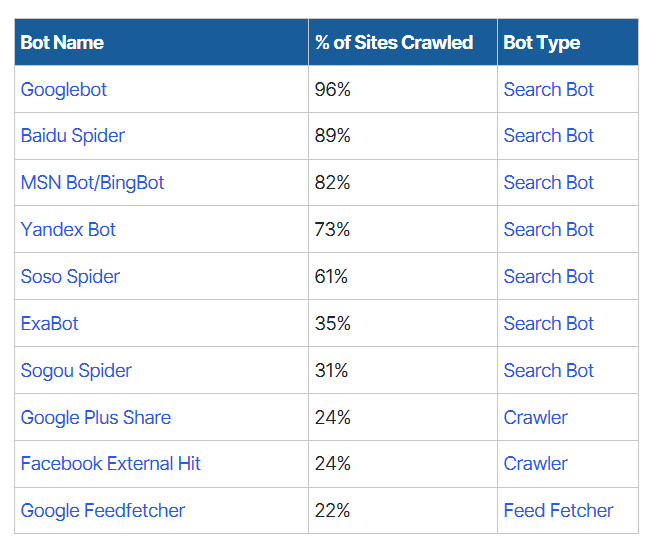Follow the Google Feedfetcher link

coord(103,511)
